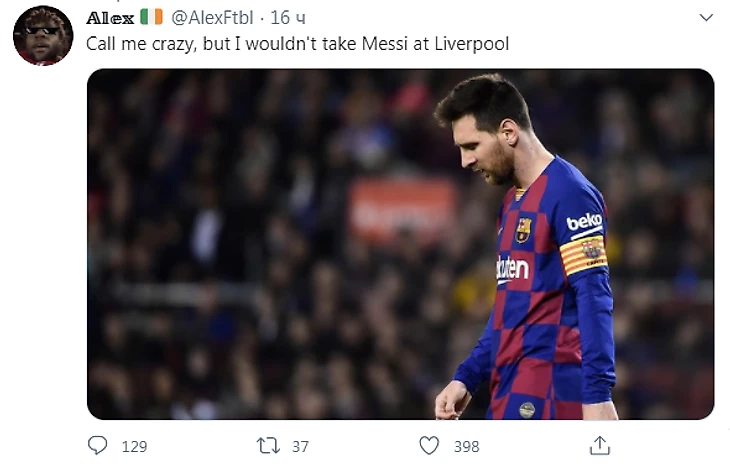Open the Alex display name profile link
Viewport: 730px width, 464px height.
110,17
